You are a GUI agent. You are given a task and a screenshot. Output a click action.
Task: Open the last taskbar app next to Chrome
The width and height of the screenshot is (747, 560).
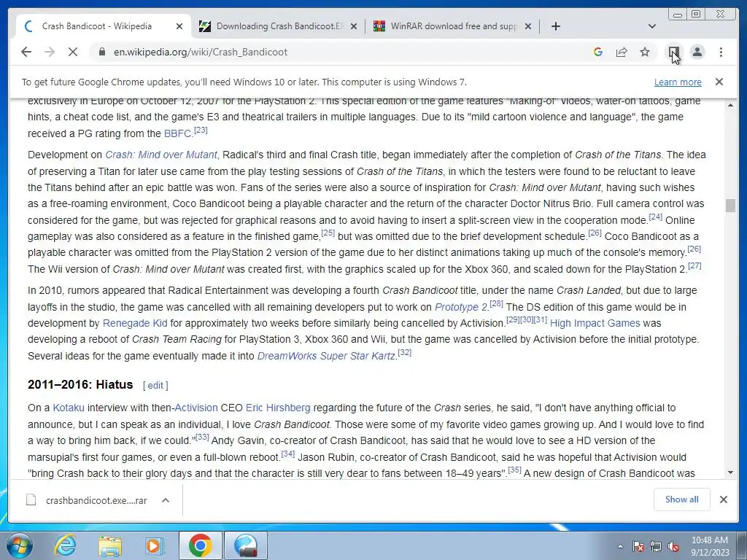246,545
